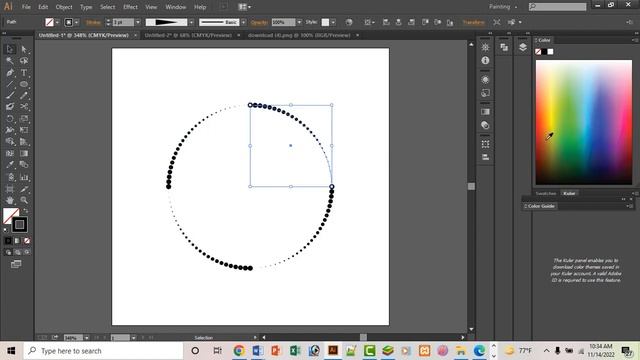Select the Paintbrush tool
This screenshot has width=640, height=360.
click(x=10, y=96)
